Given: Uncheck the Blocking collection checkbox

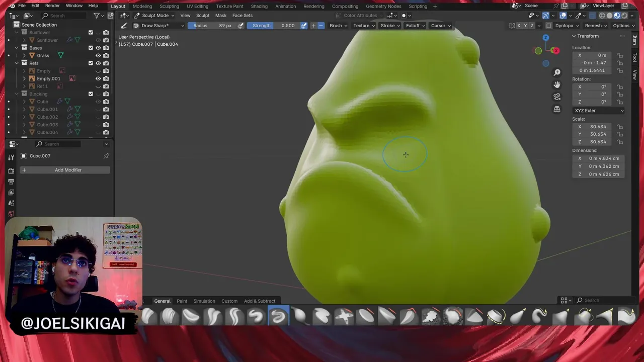Looking at the screenshot, I should click(x=91, y=94).
